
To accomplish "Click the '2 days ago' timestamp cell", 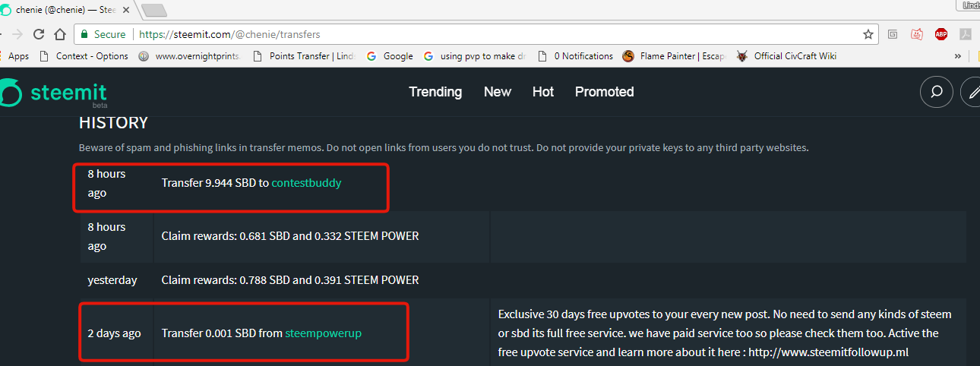I will point(114,333).
